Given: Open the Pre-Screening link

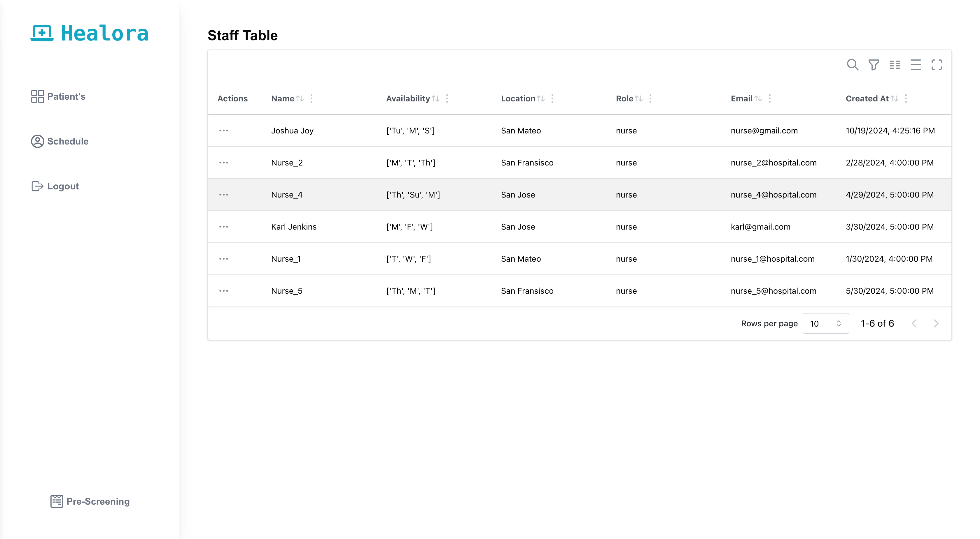Looking at the screenshot, I should (90, 501).
